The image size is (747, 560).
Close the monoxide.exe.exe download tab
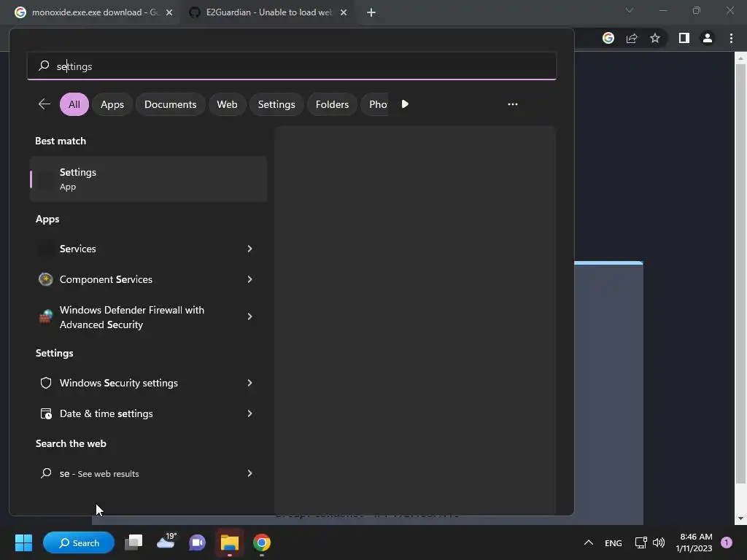(x=169, y=12)
